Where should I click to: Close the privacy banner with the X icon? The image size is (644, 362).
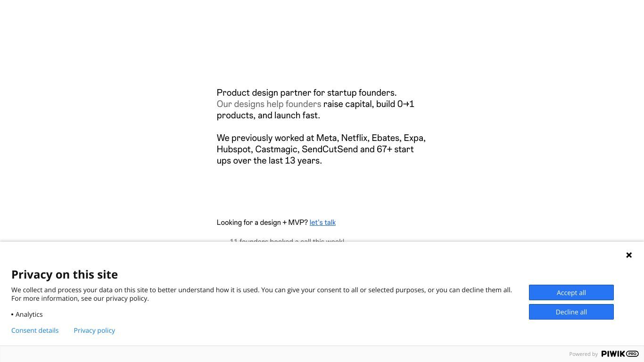pos(629,255)
